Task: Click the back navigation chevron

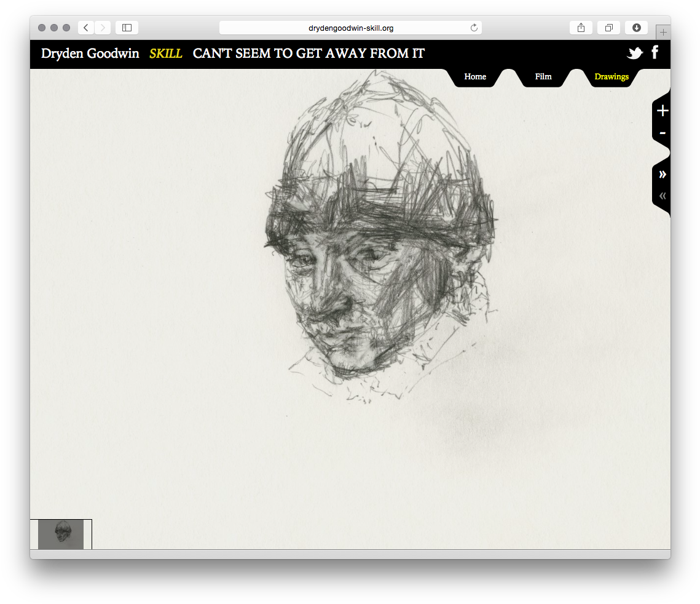Action: (x=85, y=27)
